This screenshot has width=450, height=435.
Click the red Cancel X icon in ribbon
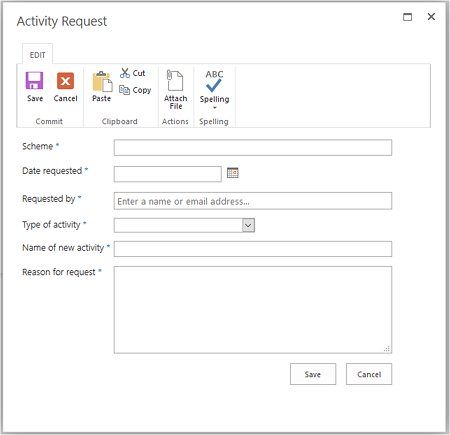point(65,81)
